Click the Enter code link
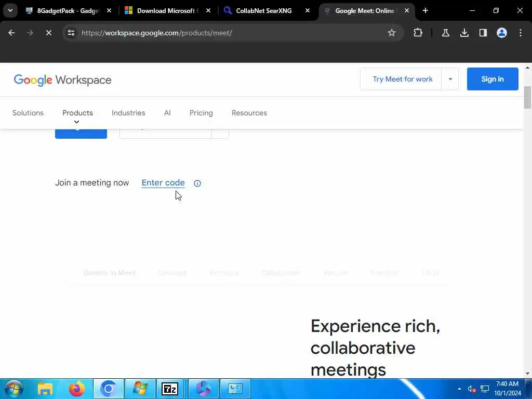Screen dimensions: 532x399 [x=163, y=182]
